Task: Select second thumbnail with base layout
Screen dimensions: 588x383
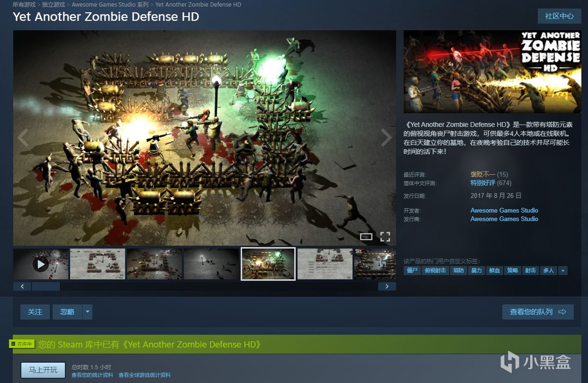Action: click(98, 264)
